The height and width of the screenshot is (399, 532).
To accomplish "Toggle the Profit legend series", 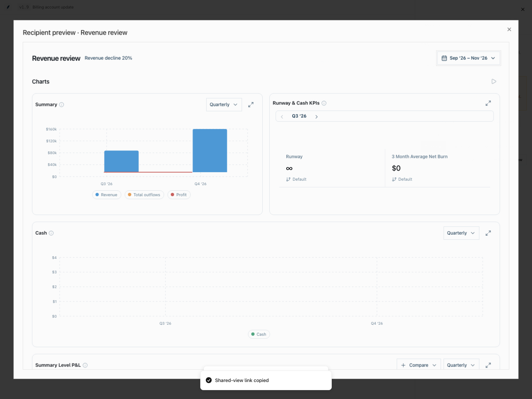I will pyautogui.click(x=179, y=195).
